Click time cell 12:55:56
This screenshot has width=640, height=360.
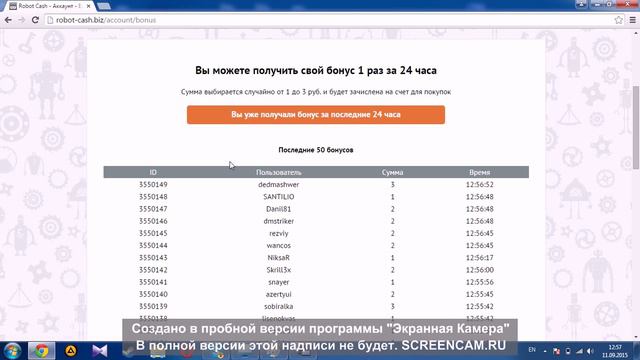point(480,282)
